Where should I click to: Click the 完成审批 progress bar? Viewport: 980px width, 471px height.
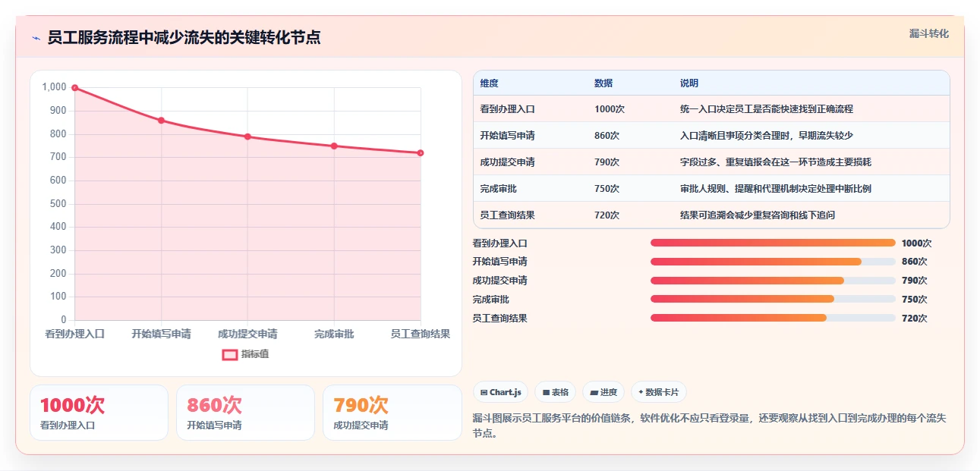tap(773, 300)
